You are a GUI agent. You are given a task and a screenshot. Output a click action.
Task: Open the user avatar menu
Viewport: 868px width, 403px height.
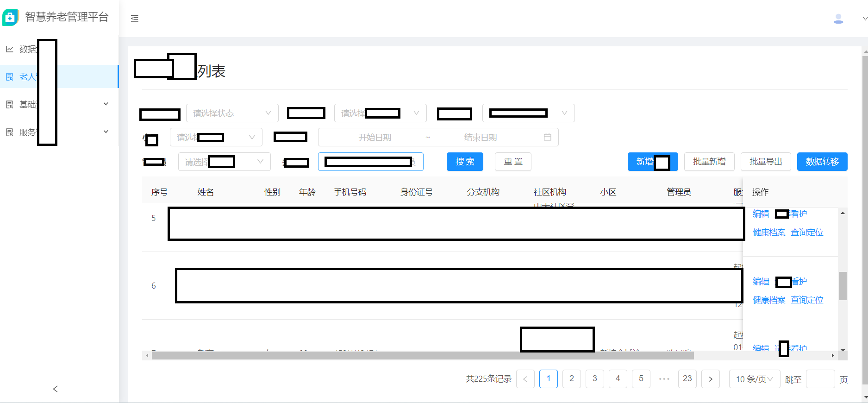838,19
